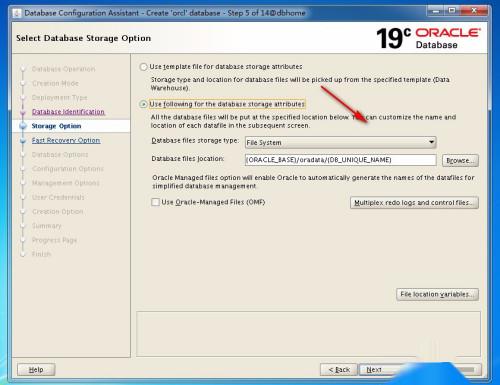This screenshot has width=500, height=385.
Task: Click the Database Operation step label
Action: [x=63, y=69]
